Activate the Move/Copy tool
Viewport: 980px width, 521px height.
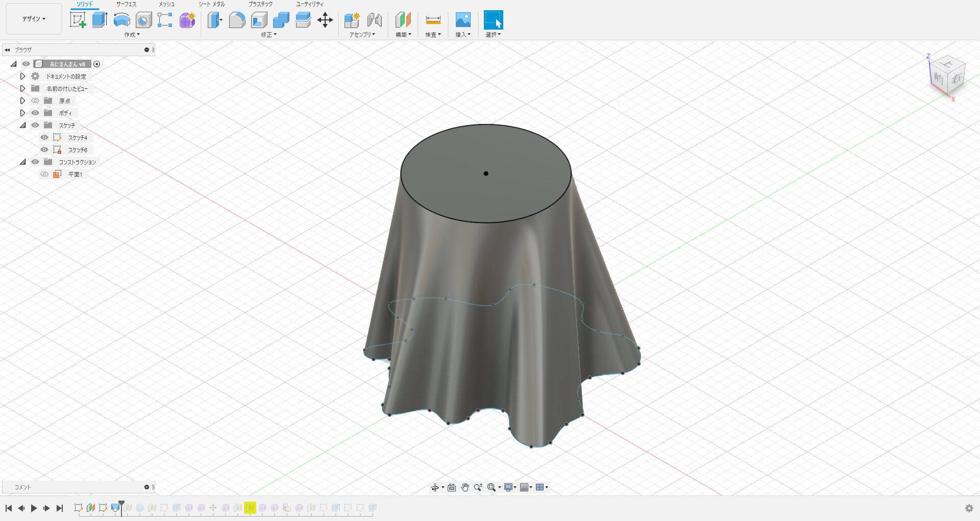pyautogui.click(x=325, y=20)
